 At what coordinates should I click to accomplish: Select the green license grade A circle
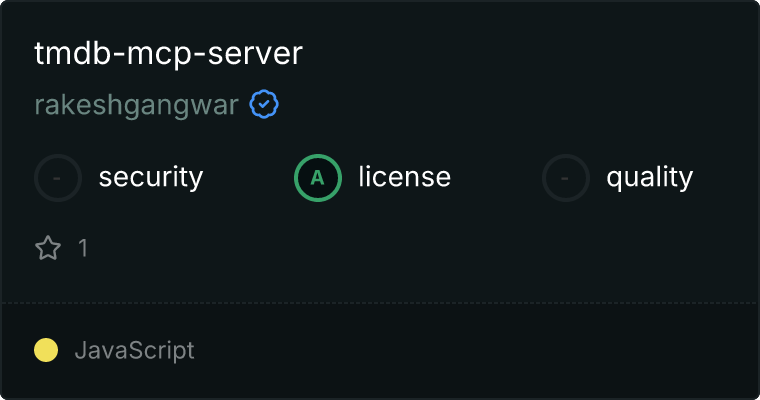pos(318,178)
